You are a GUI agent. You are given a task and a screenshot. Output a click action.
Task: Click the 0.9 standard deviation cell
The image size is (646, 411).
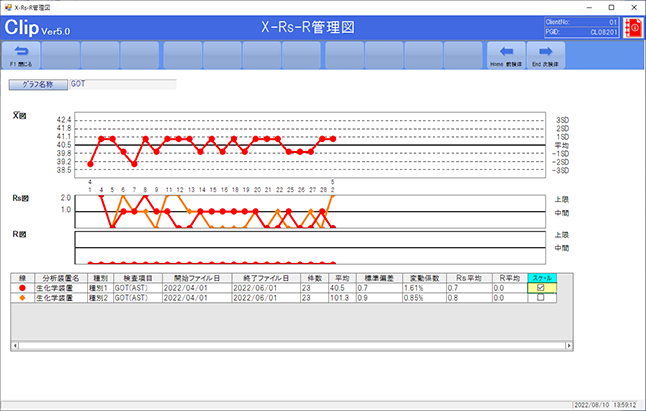(379, 298)
